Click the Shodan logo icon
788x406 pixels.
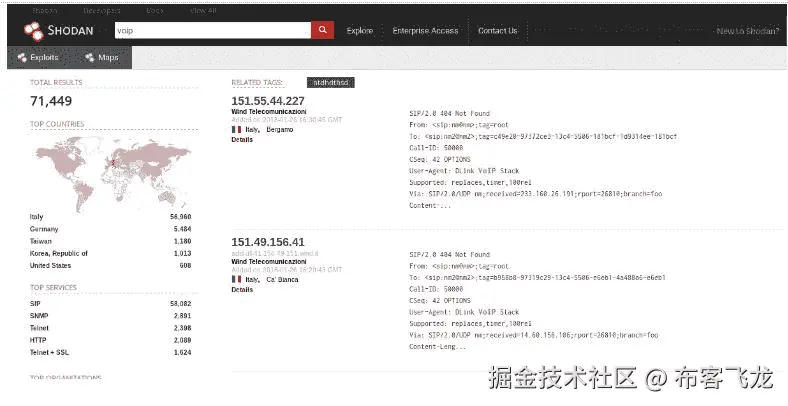tap(34, 31)
